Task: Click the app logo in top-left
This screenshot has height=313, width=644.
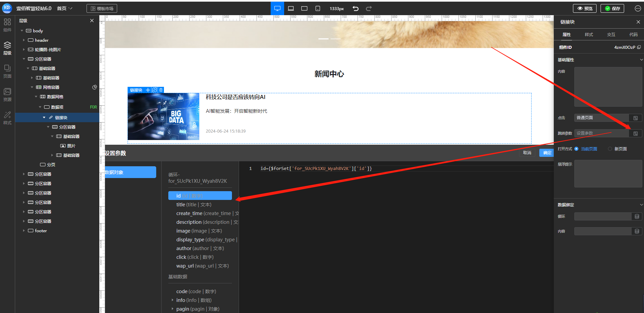Action: tap(7, 8)
